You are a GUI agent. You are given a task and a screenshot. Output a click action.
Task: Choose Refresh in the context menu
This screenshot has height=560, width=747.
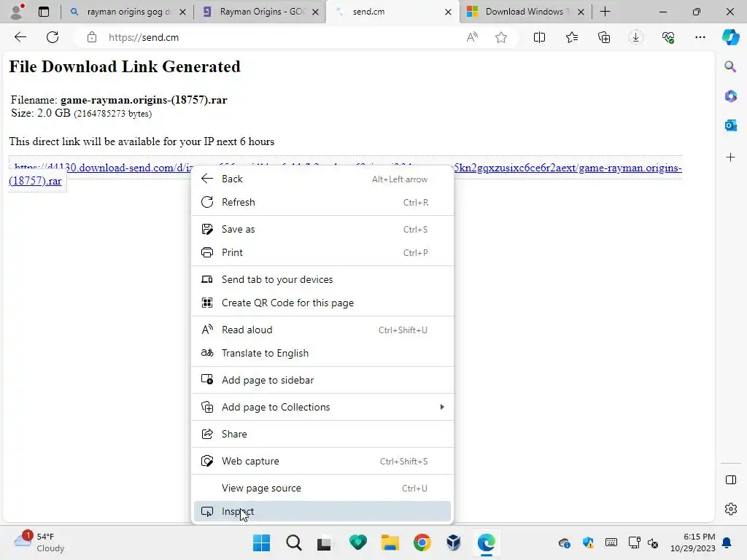tap(322, 203)
